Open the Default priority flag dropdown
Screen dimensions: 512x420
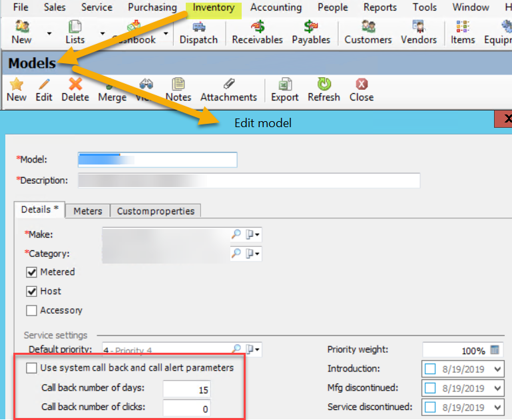[253, 349]
